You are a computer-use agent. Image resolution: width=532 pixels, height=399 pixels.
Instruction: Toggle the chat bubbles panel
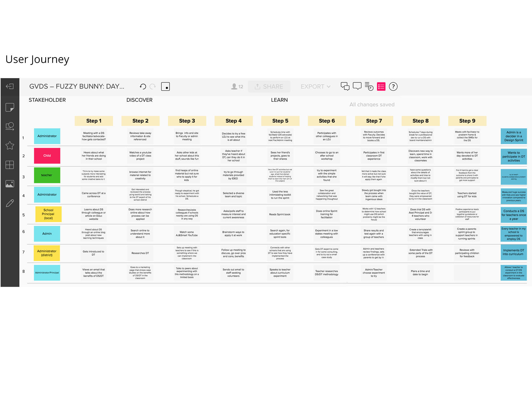click(345, 86)
